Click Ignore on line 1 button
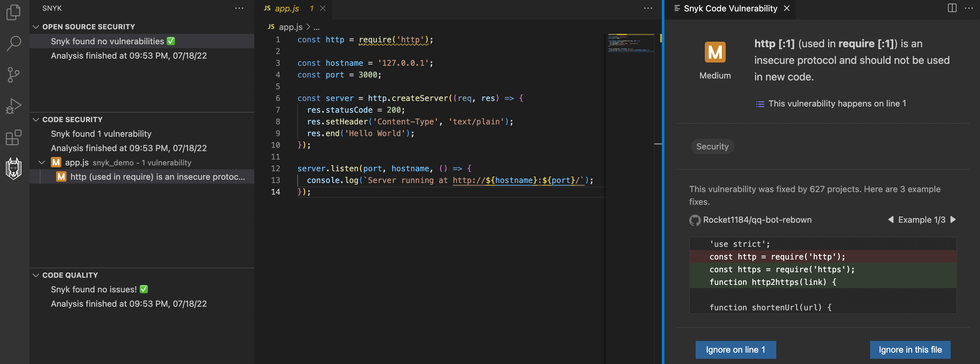Viewport: 980px width, 364px height. tap(735, 350)
